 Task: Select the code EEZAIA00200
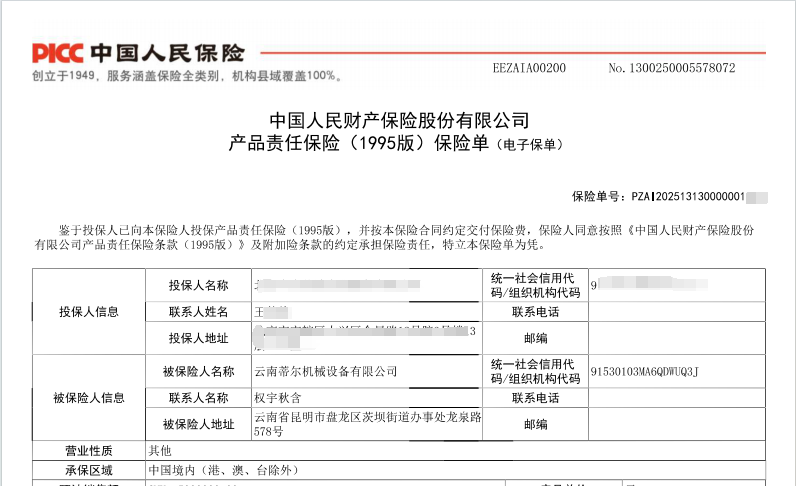pyautogui.click(x=529, y=68)
